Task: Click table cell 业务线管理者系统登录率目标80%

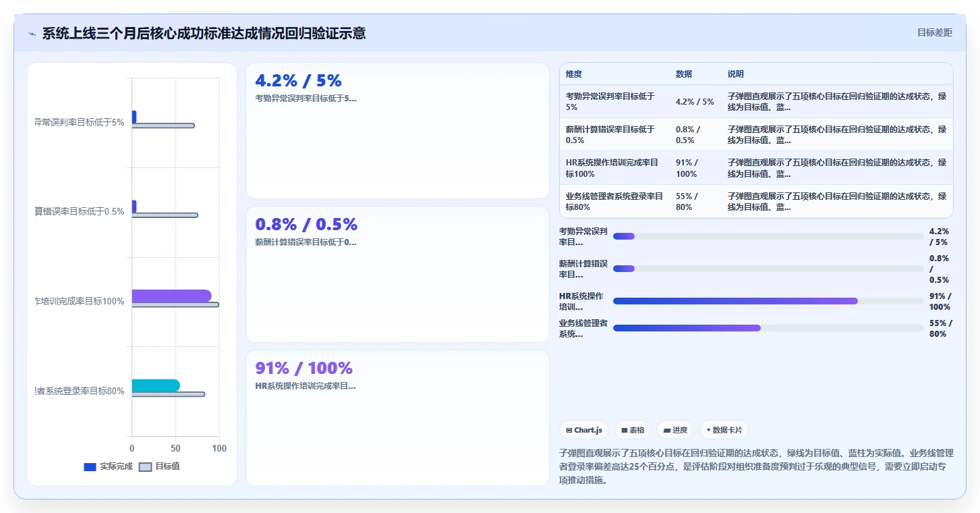Action: coord(614,202)
